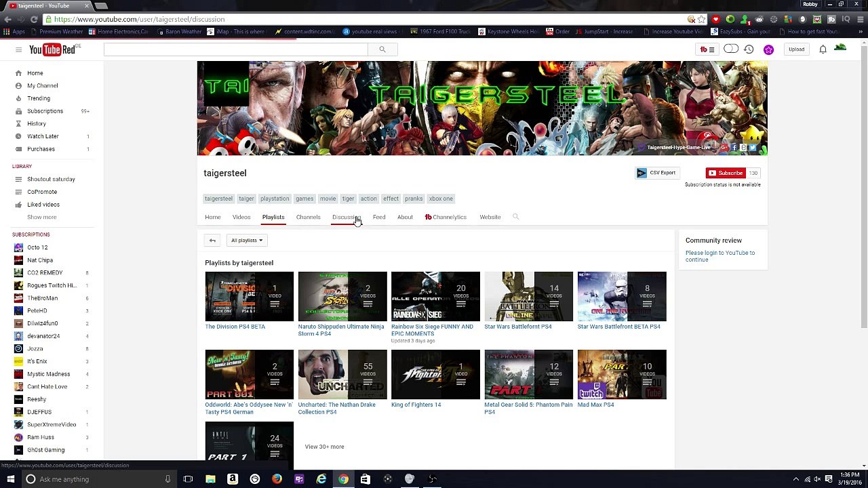This screenshot has width=868, height=488.
Task: Open the Premium Weather bookmark
Action: point(56,31)
